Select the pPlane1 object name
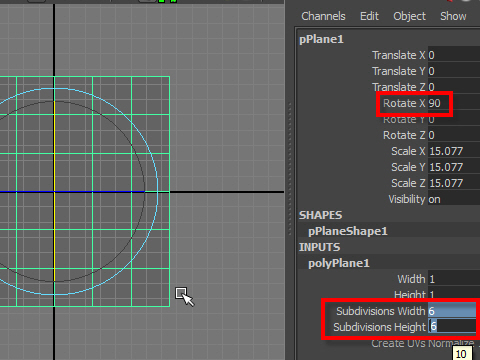480x360 pixels. (321, 39)
